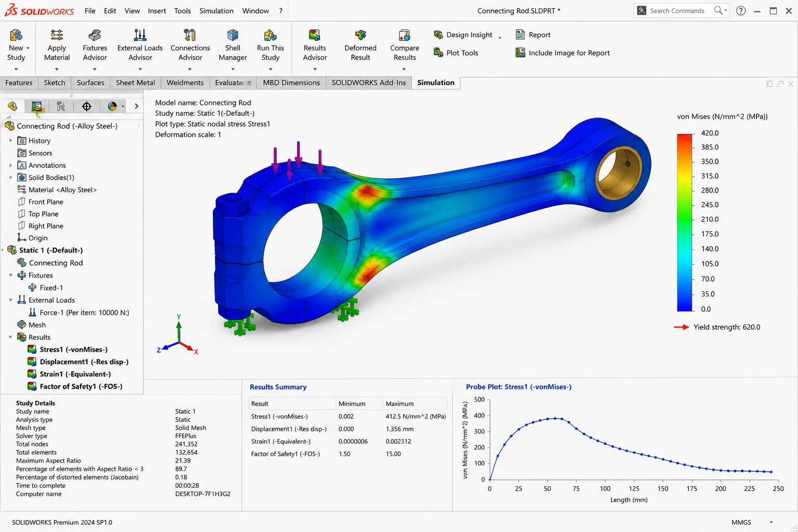
Task: Generate a Report
Action: pyautogui.click(x=533, y=34)
